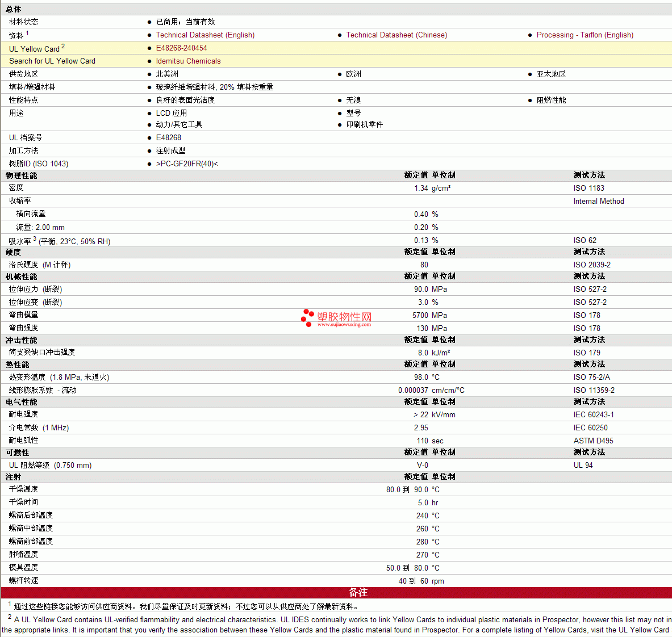Click the screw speed 40 到 60 rpm
Screen dimensions: 672x637
click(x=421, y=581)
